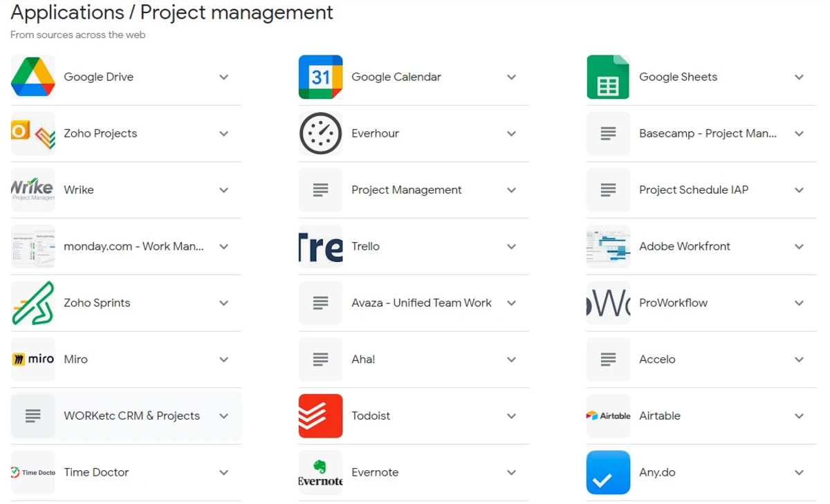The width and height of the screenshot is (830, 504).
Task: Select 'monday.com - Work Man...' text
Action: [x=134, y=246]
